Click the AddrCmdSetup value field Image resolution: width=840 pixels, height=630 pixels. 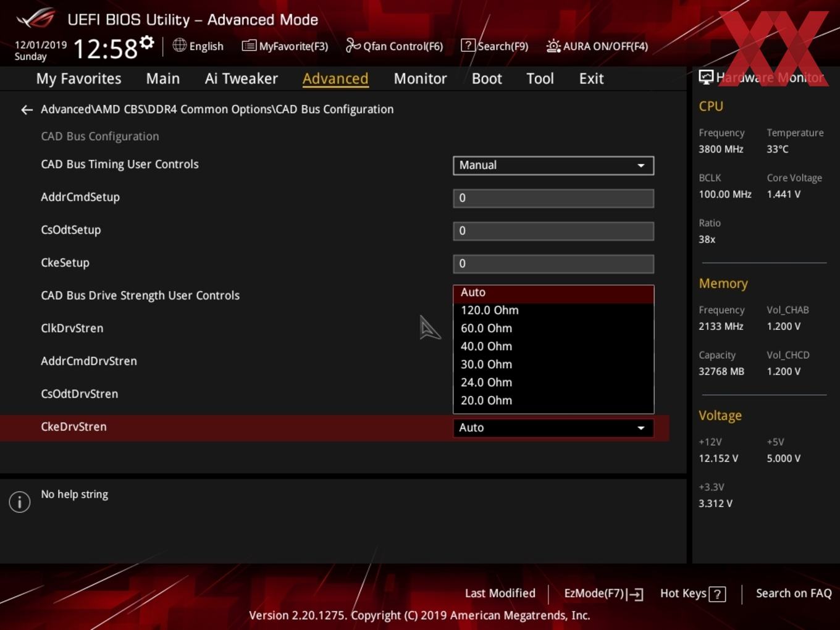point(553,198)
